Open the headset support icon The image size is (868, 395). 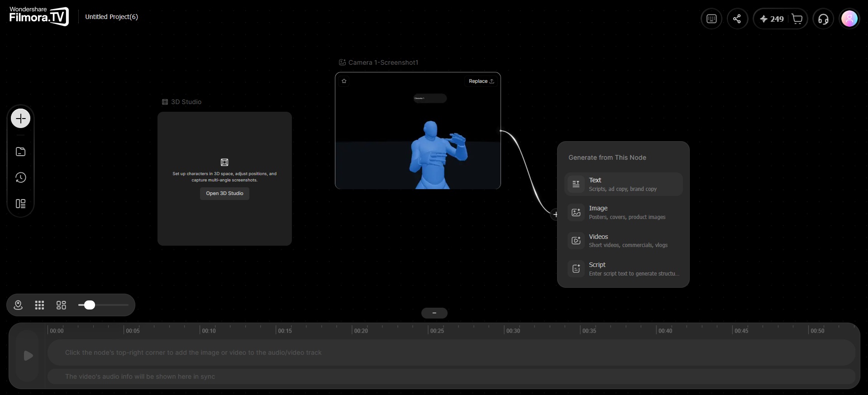tap(823, 19)
